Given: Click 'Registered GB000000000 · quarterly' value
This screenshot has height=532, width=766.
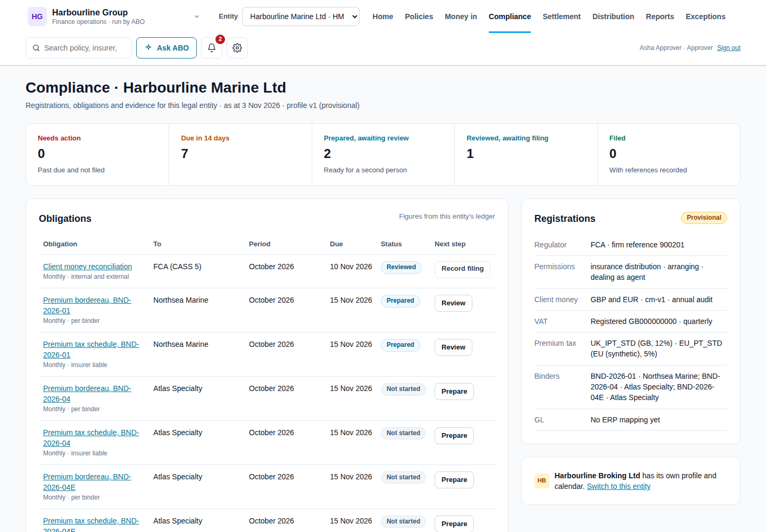Looking at the screenshot, I should (x=651, y=321).
